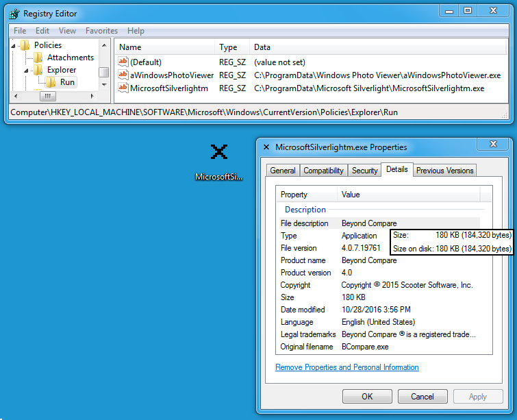The width and height of the screenshot is (517, 420).
Task: Select the Attachments tree item label
Action: [71, 58]
